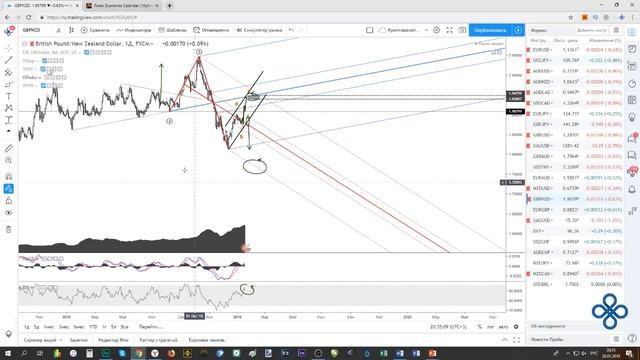This screenshot has height=360, width=640.
Task: Toggle magnet mode in left toolbar
Action: coord(8,176)
